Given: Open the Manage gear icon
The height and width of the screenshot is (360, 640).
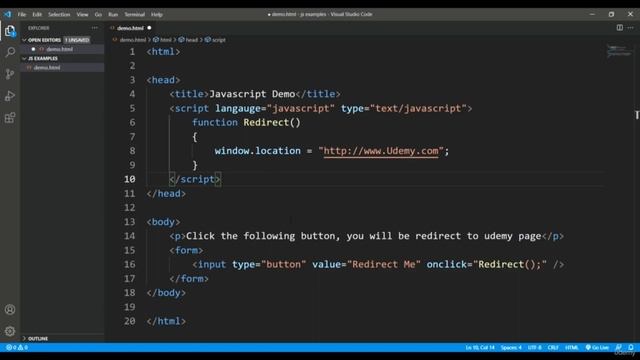Looking at the screenshot, I should point(10,331).
